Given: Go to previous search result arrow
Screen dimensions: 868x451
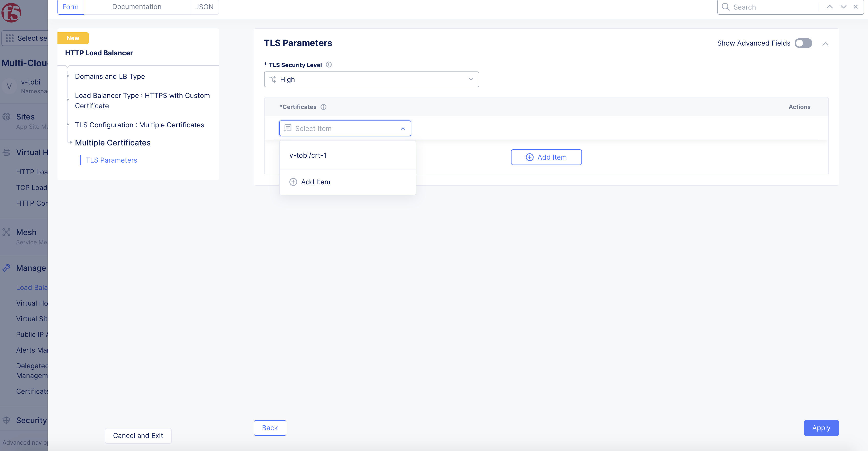Looking at the screenshot, I should [x=830, y=7].
